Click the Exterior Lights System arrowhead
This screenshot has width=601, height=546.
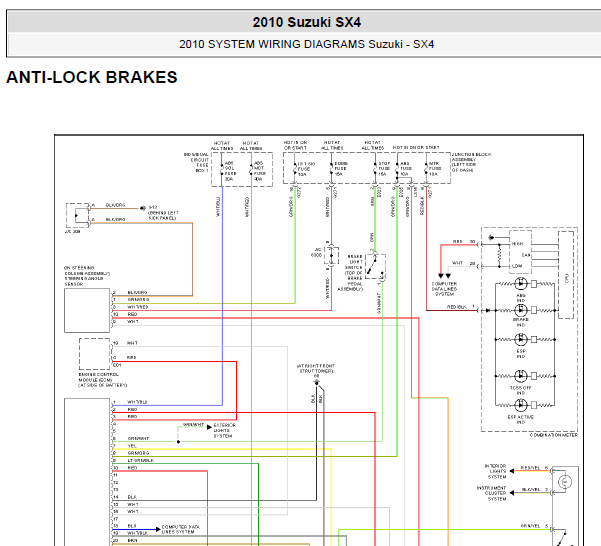tap(209, 427)
